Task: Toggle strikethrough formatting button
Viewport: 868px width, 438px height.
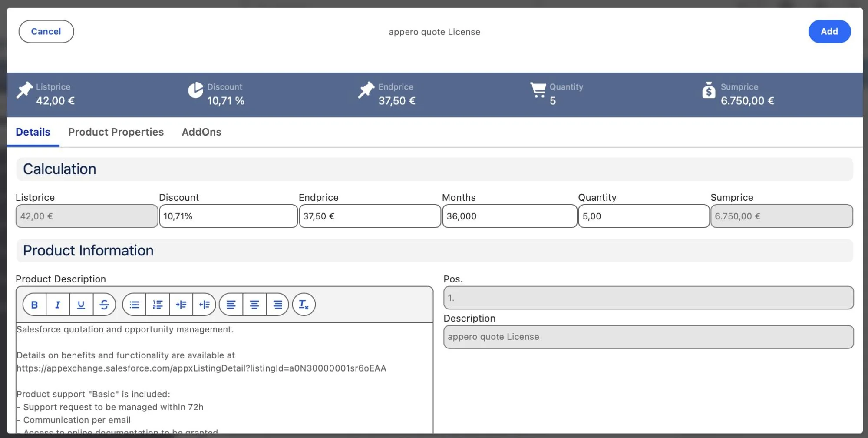Action: point(104,305)
